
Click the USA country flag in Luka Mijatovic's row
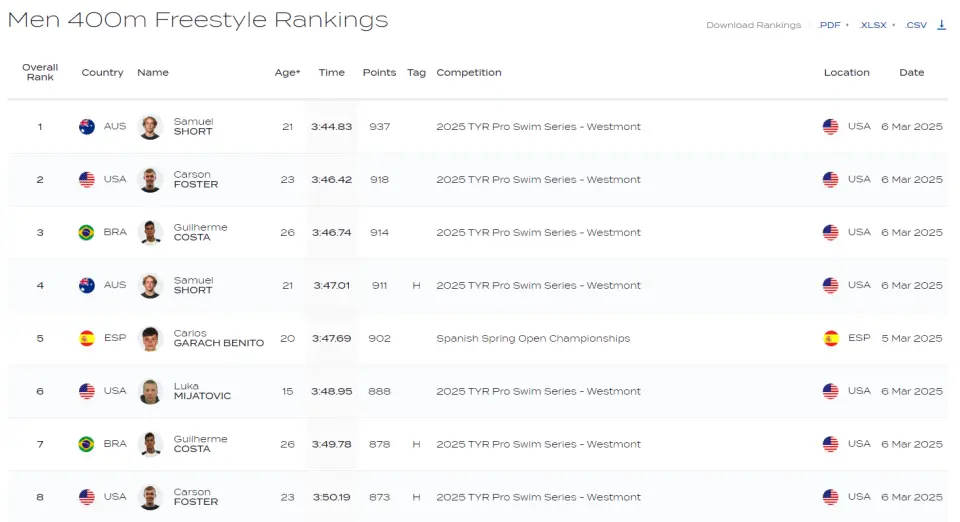click(x=87, y=391)
